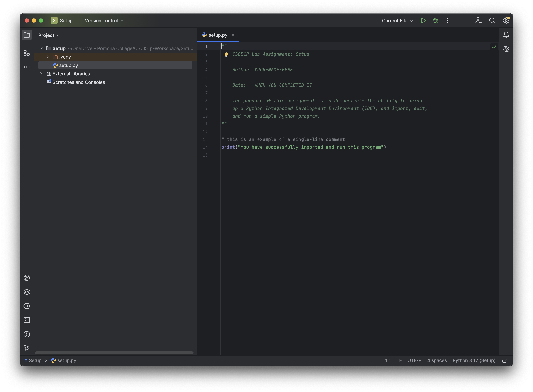The image size is (533, 392).
Task: Show notifications via the bell icon
Action: pyautogui.click(x=506, y=35)
